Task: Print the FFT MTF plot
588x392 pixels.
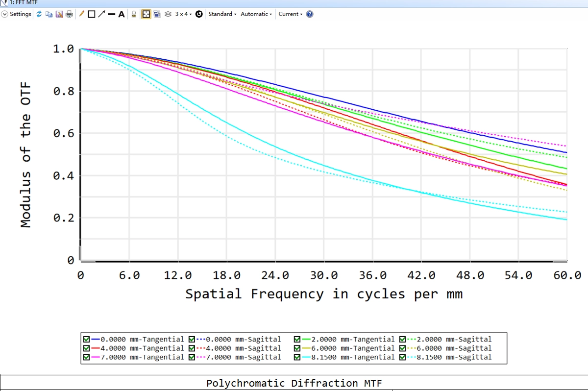Action: point(69,14)
